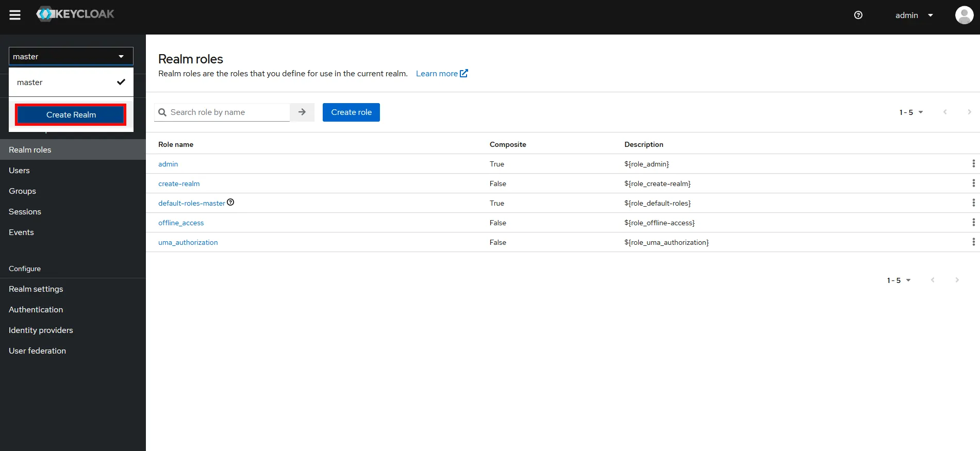Go to previous page in bottom pagination

(x=933, y=280)
